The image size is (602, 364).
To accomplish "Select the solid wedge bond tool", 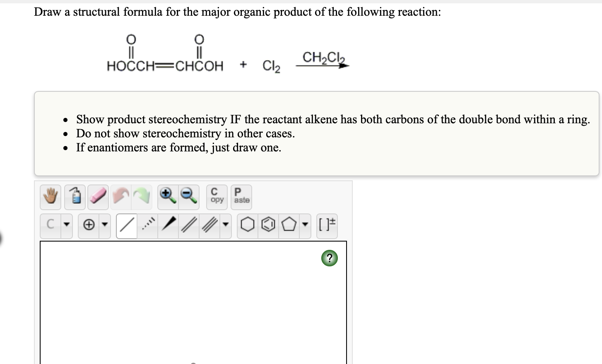I will click(x=167, y=225).
